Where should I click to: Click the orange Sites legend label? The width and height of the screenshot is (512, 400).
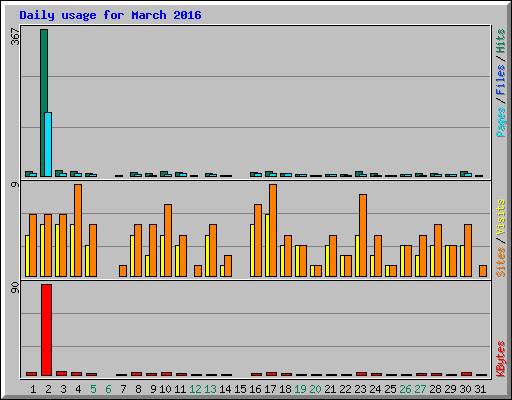tap(500, 262)
